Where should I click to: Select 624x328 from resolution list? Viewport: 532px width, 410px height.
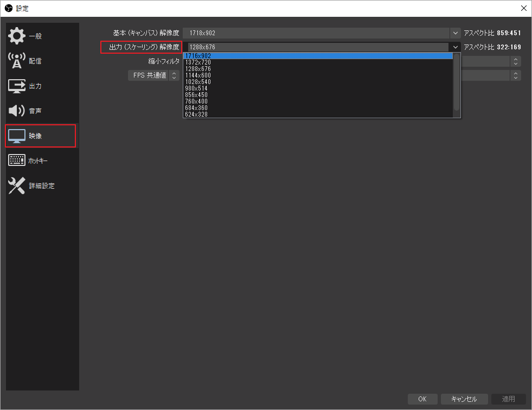318,114
